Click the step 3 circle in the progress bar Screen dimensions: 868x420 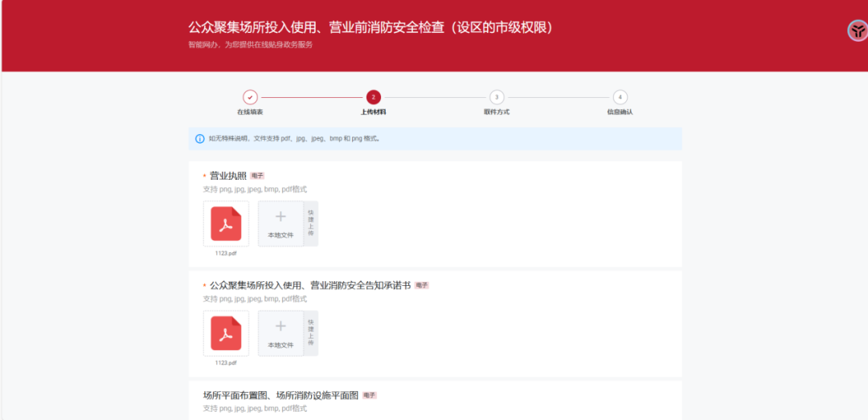(497, 97)
